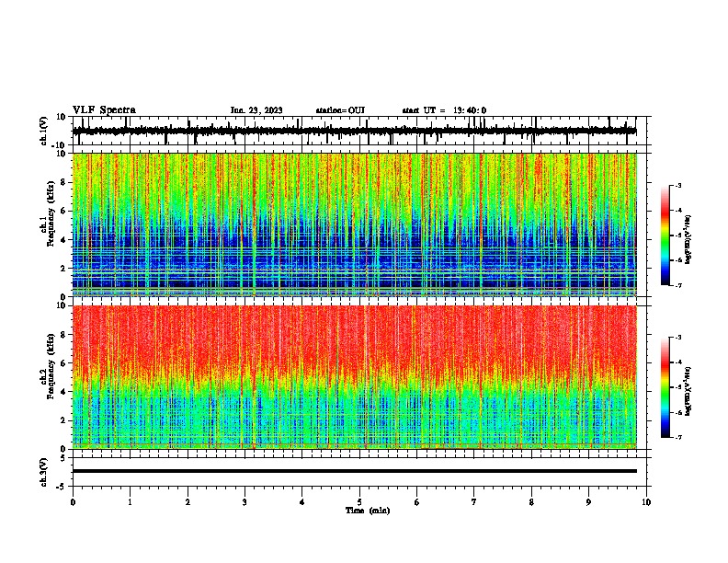Click the "8" kHz tick of ch.2 spectrogram
This screenshot has height=563, width=728.
click(x=63, y=335)
